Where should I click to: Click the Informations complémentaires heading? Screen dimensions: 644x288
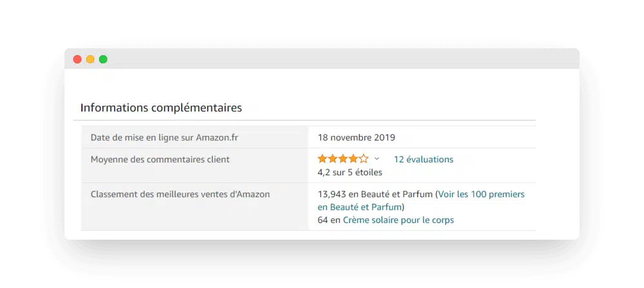click(161, 108)
